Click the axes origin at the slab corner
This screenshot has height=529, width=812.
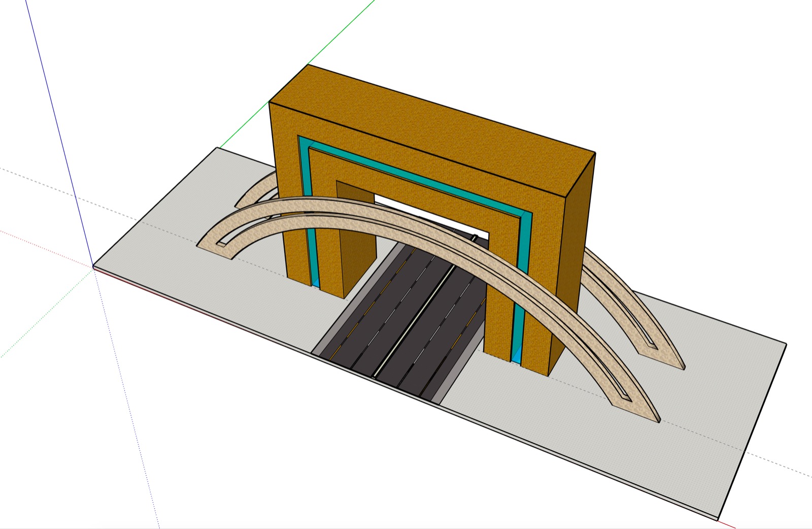[93, 267]
